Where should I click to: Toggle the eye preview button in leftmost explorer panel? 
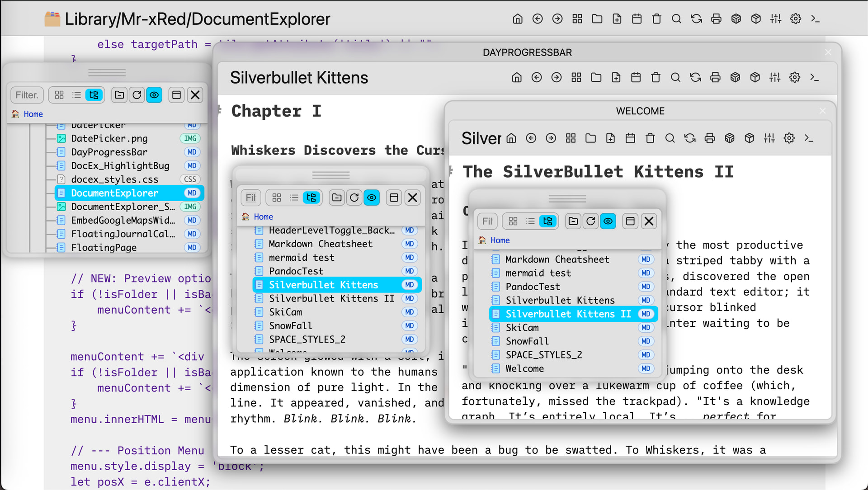click(x=154, y=95)
